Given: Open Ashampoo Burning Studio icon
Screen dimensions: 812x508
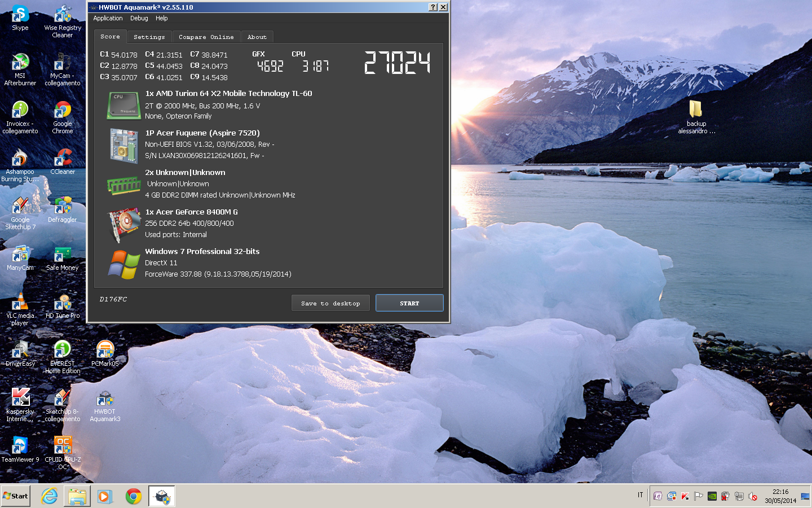Looking at the screenshot, I should coord(20,165).
